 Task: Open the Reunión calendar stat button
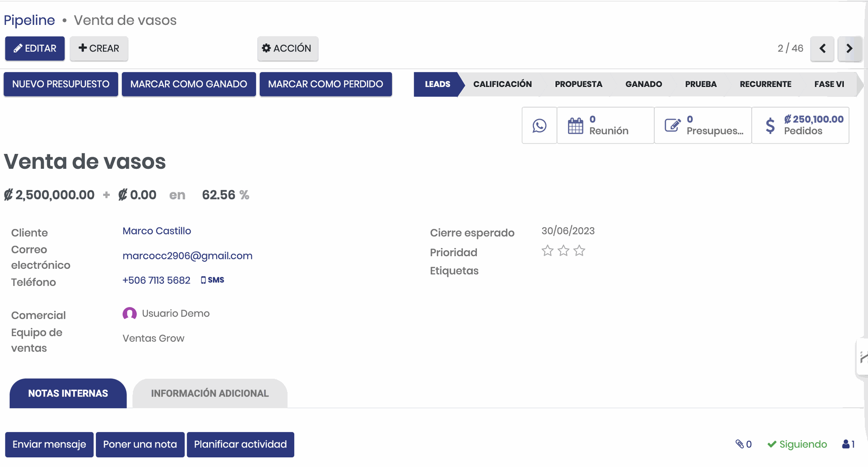pos(605,125)
